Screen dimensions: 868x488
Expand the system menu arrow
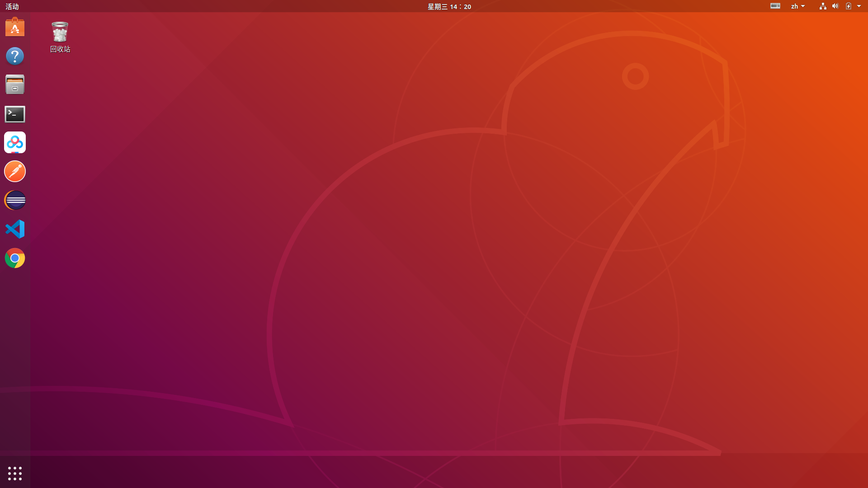coord(859,6)
